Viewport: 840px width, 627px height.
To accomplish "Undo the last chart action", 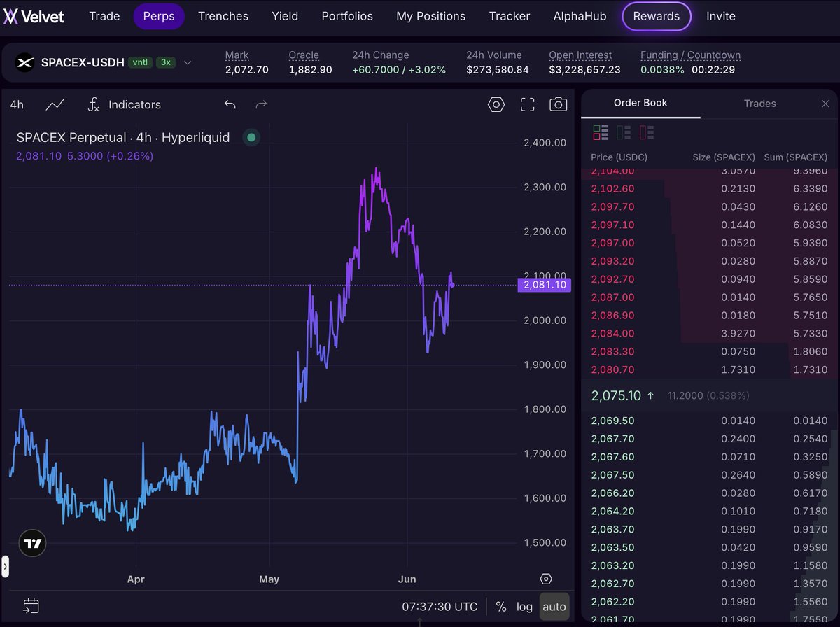I will coord(230,104).
